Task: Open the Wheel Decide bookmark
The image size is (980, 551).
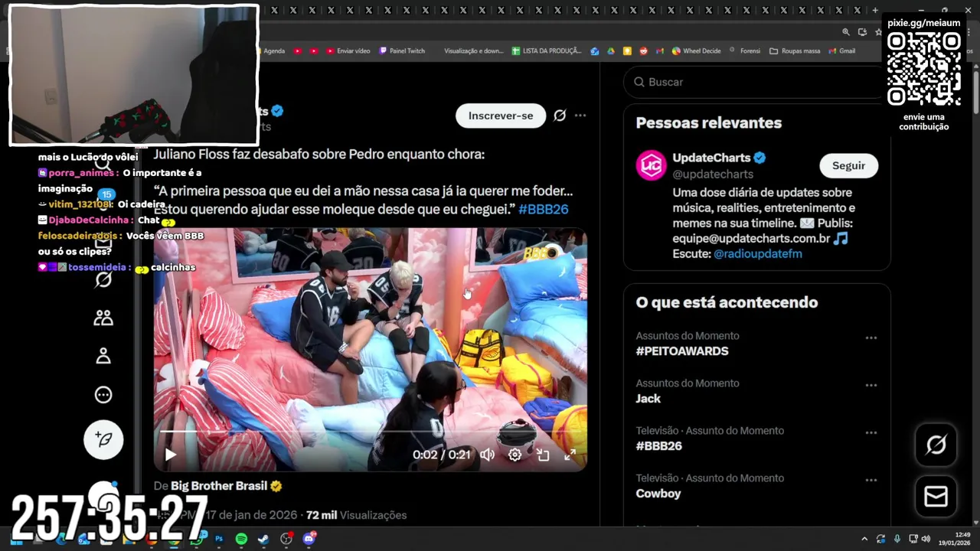Action: 697,51
